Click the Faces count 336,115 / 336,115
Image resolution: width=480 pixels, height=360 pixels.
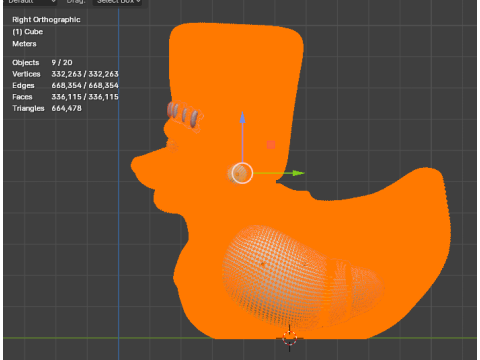(65, 97)
